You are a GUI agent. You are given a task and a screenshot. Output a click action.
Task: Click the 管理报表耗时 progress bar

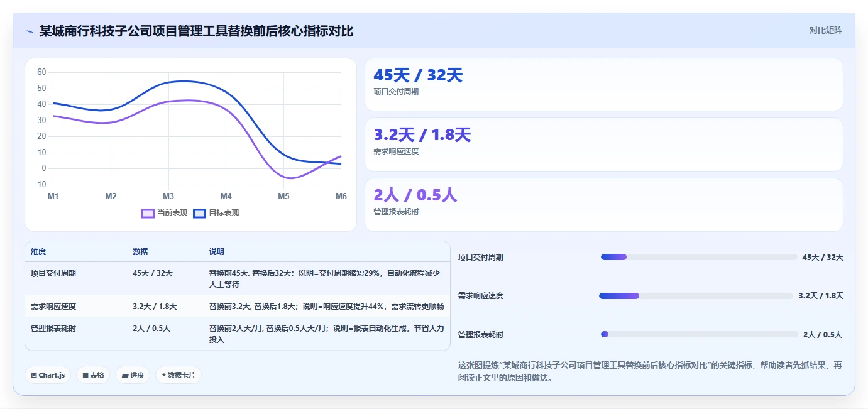[x=699, y=334]
